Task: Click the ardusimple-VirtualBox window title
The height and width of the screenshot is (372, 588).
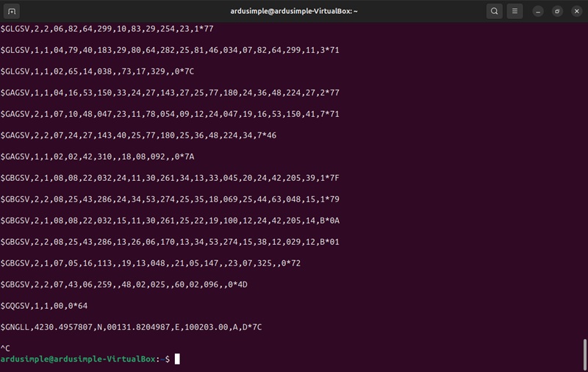Action: 294,11
